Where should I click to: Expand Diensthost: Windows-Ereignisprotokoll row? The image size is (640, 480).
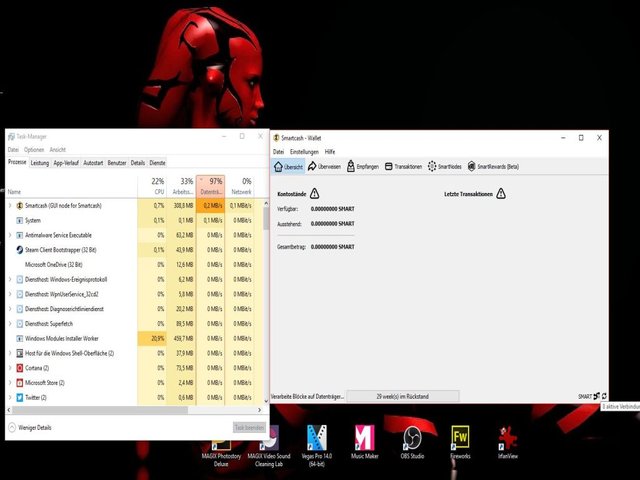point(10,279)
